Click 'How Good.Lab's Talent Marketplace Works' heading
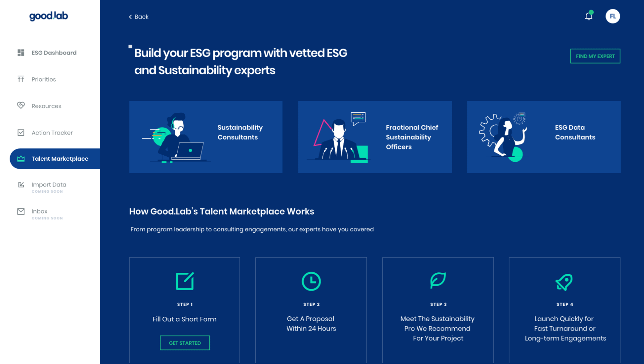 click(x=222, y=211)
